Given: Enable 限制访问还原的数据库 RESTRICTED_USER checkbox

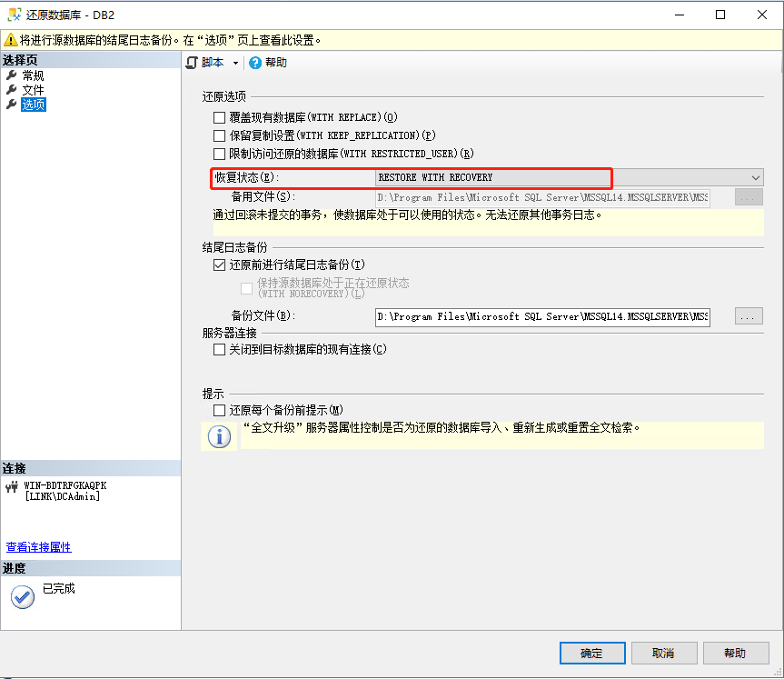Looking at the screenshot, I should point(219,154).
